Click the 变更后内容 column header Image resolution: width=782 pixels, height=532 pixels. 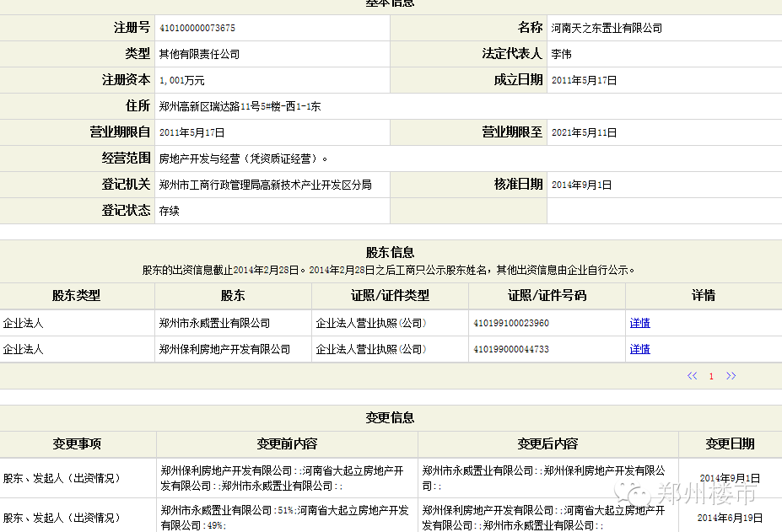click(x=547, y=443)
